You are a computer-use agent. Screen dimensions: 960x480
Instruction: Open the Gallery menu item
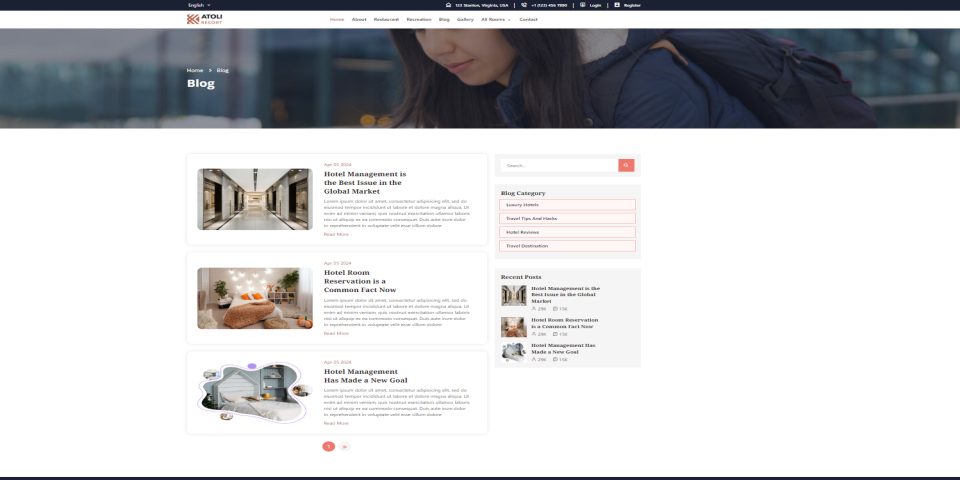tap(465, 20)
